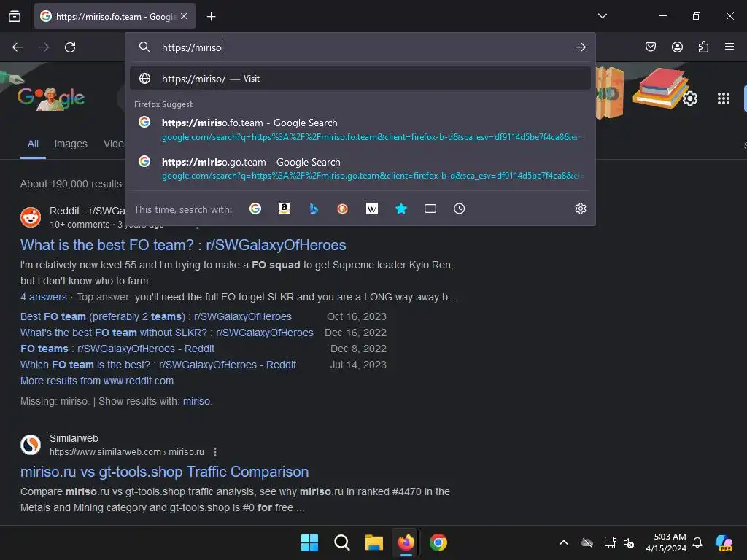Click the 'About 190,000 results' text
Screen dimensions: 747x560
click(71, 184)
